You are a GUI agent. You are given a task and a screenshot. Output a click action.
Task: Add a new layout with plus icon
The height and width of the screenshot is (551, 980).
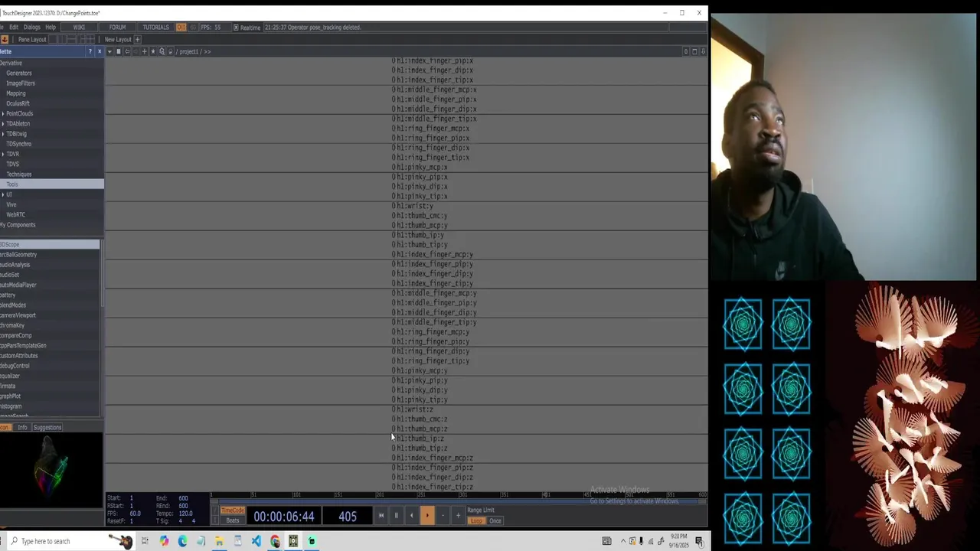point(137,39)
